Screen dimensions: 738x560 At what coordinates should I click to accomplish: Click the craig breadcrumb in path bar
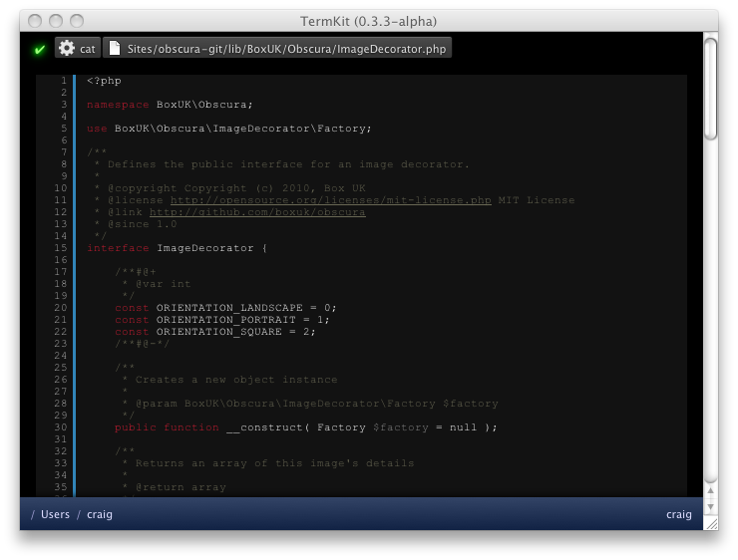(x=100, y=514)
